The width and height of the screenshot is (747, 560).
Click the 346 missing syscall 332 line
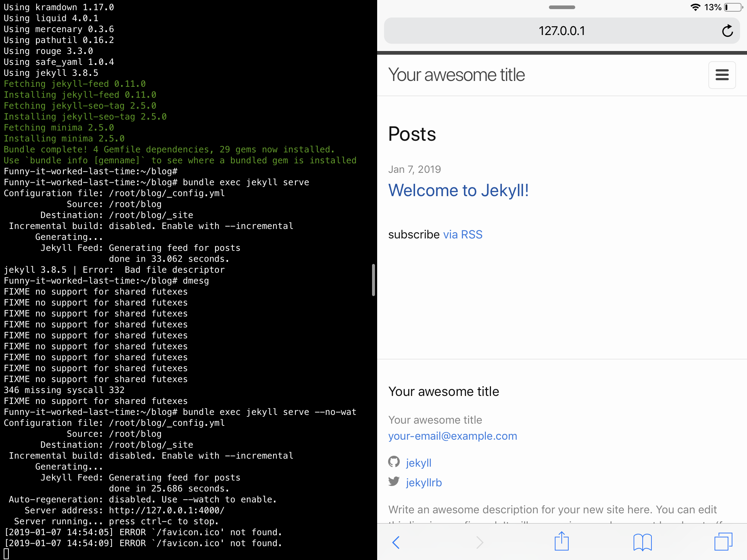click(x=64, y=390)
